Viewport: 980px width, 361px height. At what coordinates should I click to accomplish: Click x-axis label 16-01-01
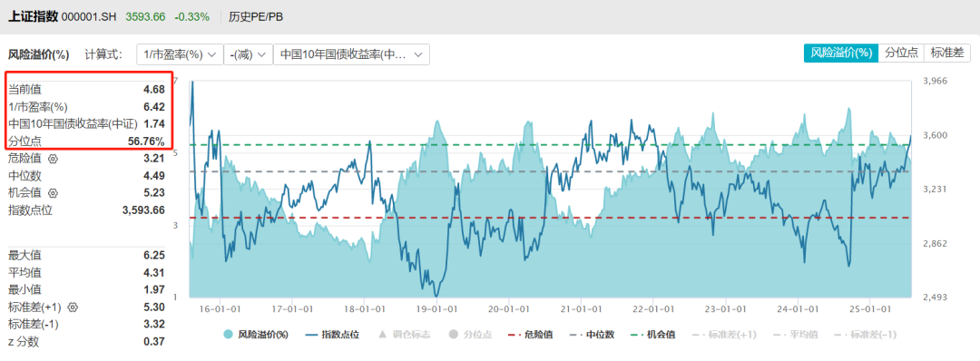point(220,309)
